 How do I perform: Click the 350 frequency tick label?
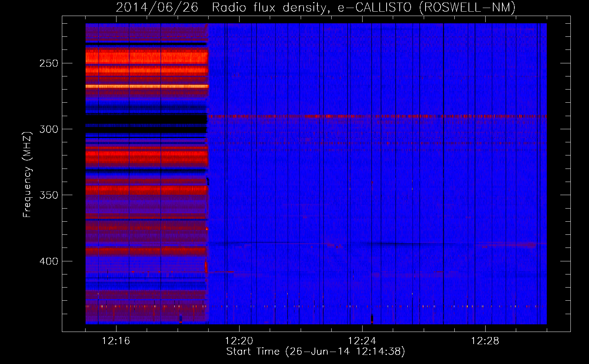coord(49,195)
